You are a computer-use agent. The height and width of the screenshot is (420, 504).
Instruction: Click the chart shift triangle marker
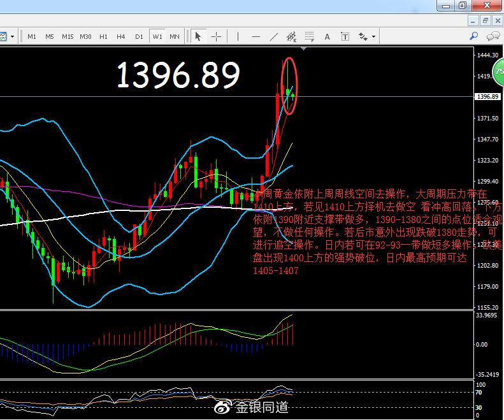303,48
